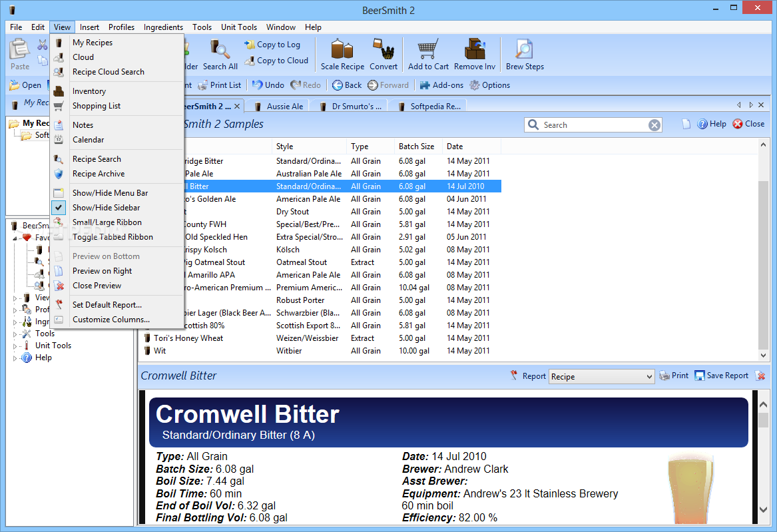
Task: Switch to the Aussie Ale tab
Action: tap(279, 106)
